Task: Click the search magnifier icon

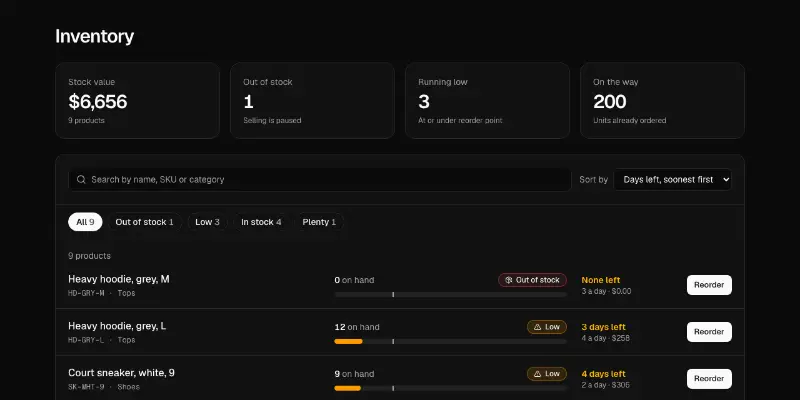Action: [x=81, y=180]
